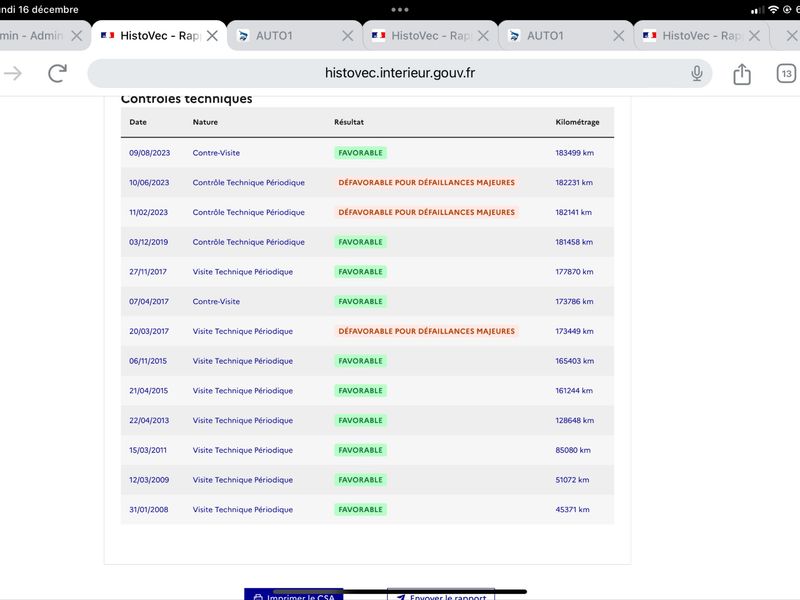Select the date 22/04/2013
The height and width of the screenshot is (600, 800).
point(149,420)
